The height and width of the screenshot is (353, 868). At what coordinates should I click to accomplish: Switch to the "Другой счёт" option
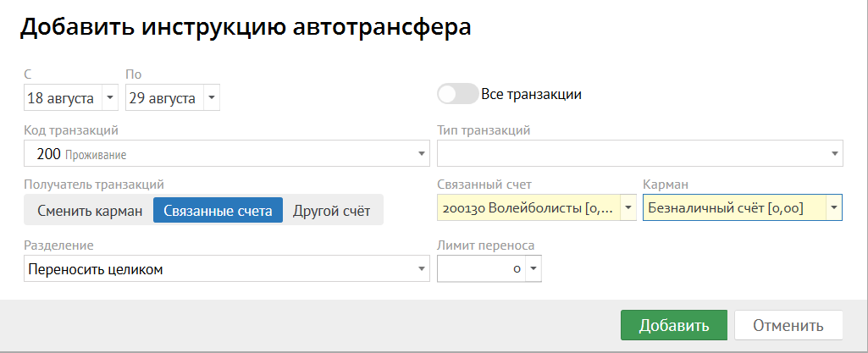(331, 211)
